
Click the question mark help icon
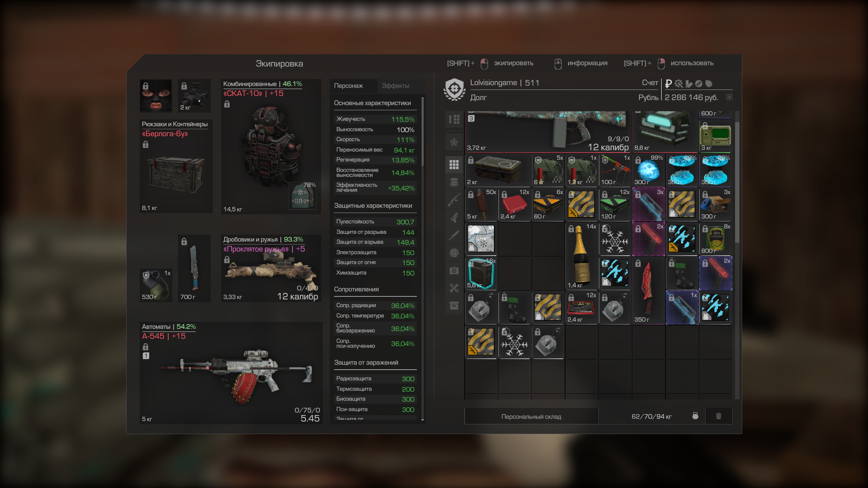[729, 97]
